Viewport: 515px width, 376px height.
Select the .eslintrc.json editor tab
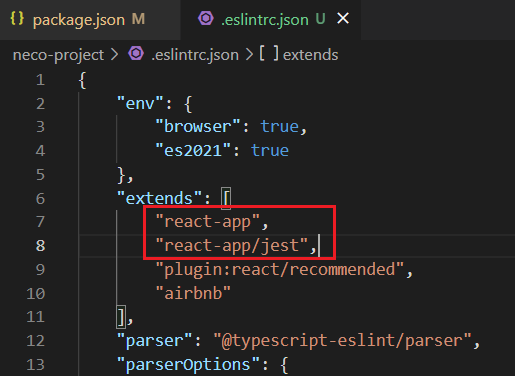[270, 20]
